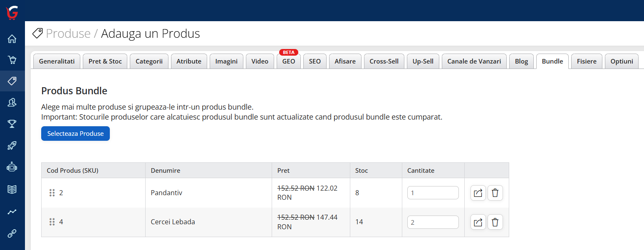Click the drag handle on SKU 2 row
The width and height of the screenshot is (644, 250).
point(52,193)
